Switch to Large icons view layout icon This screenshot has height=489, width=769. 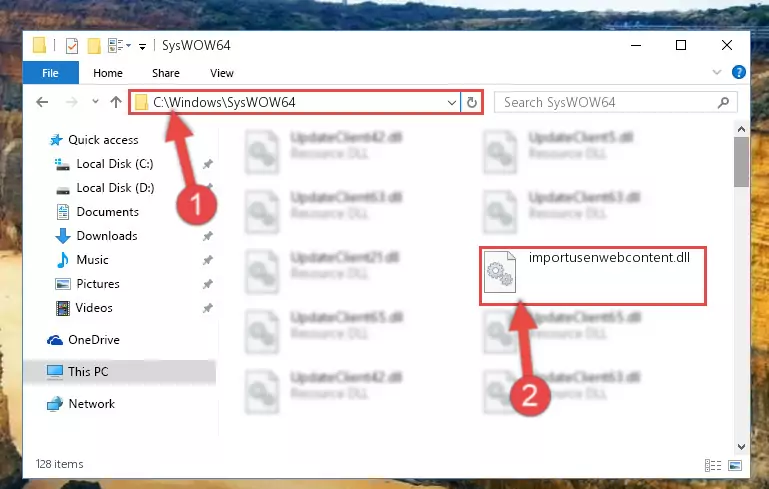pyautogui.click(x=735, y=465)
